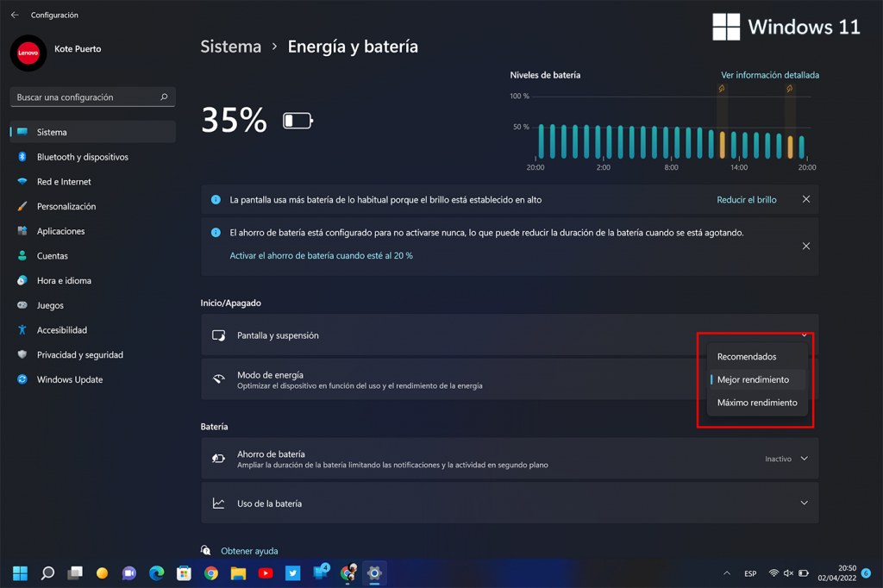This screenshot has height=588, width=883.
Task: Open the Ahorro de batería Inactivo dropdown
Action: [786, 459]
